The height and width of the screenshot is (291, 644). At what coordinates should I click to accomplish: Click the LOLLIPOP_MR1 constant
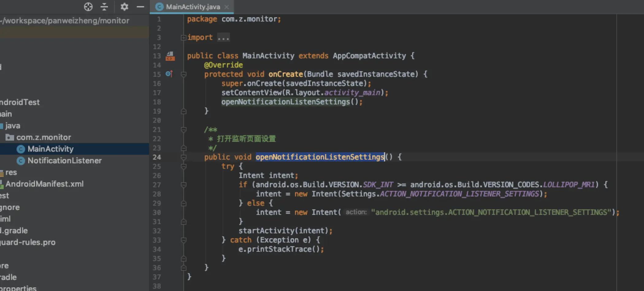pos(569,185)
